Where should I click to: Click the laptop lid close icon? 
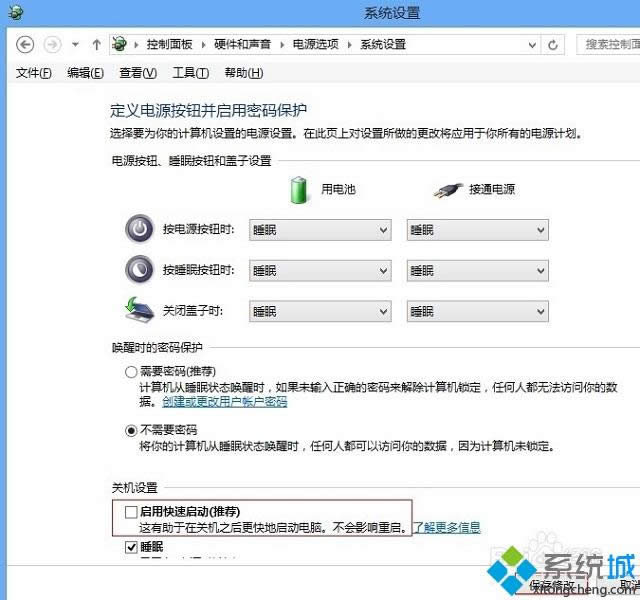tap(139, 310)
